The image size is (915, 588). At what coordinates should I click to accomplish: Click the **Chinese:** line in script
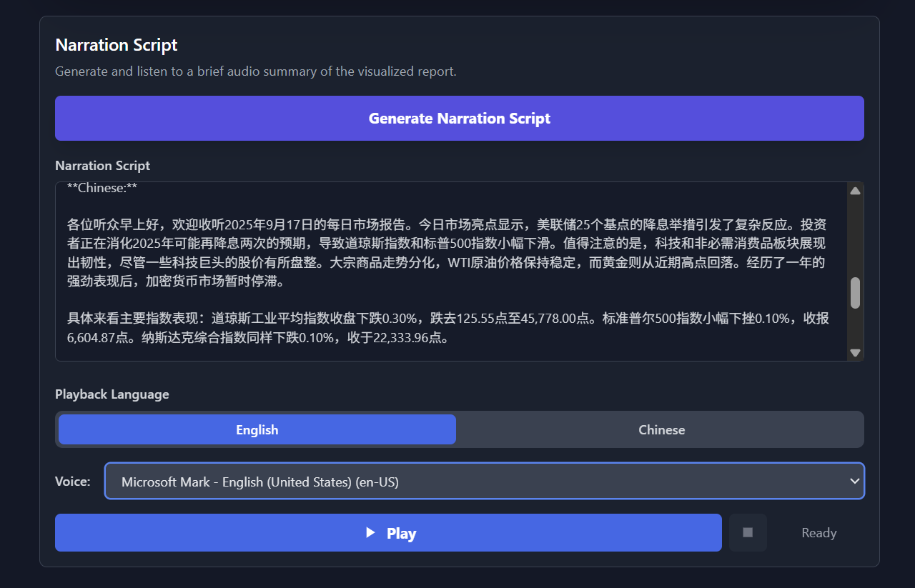102,188
